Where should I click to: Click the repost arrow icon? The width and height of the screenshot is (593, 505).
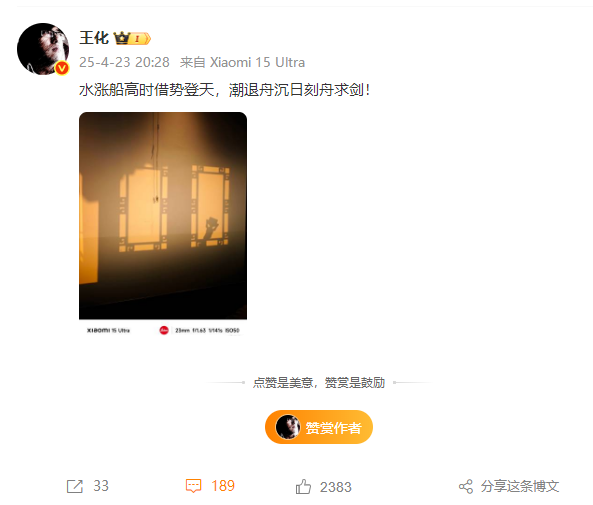tap(75, 486)
